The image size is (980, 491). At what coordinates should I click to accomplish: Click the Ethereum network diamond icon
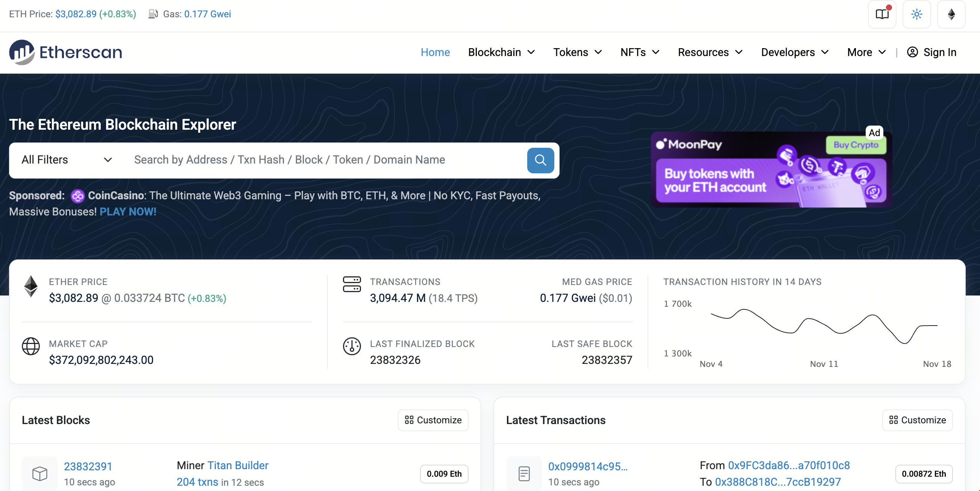pyautogui.click(x=951, y=14)
